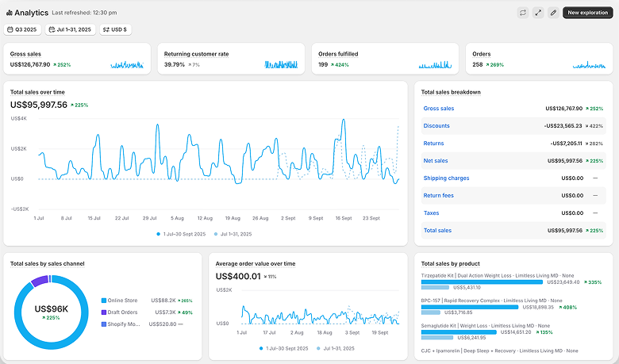The height and width of the screenshot is (364, 619).
Task: Open the Discounts breakdown link
Action: click(x=436, y=126)
